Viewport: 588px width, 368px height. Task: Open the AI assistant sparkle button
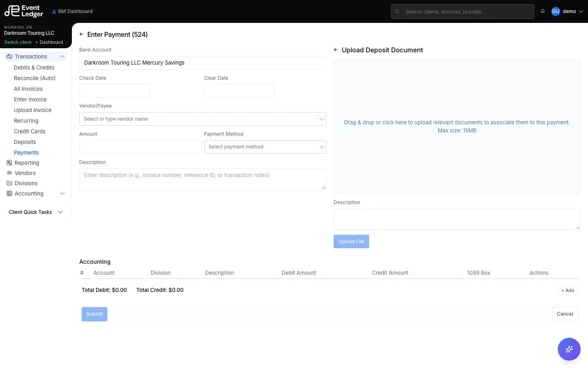569,349
